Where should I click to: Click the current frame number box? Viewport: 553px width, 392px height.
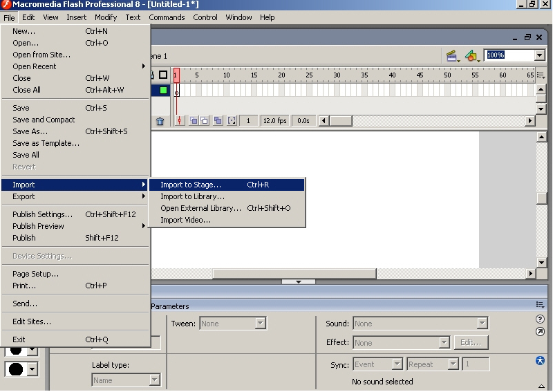[x=248, y=121]
